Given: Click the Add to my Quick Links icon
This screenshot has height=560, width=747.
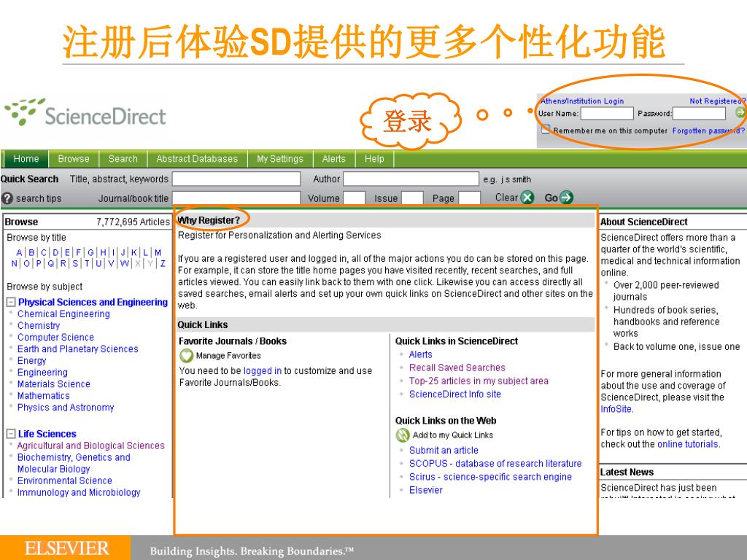Looking at the screenshot, I should (x=403, y=435).
